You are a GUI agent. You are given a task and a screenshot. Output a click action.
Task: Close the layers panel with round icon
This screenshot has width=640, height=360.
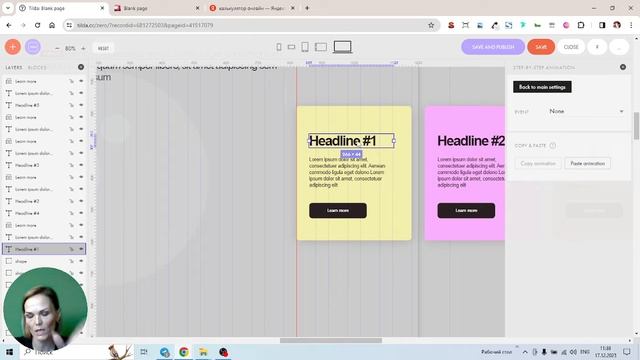81,67
